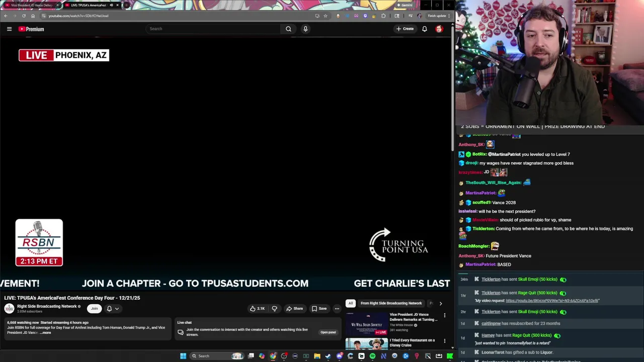Save the video to a playlist

coord(319,309)
